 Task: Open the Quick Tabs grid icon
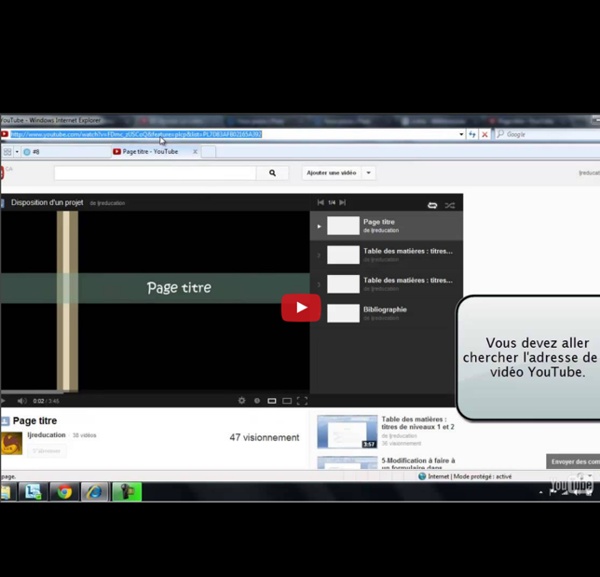click(7, 152)
